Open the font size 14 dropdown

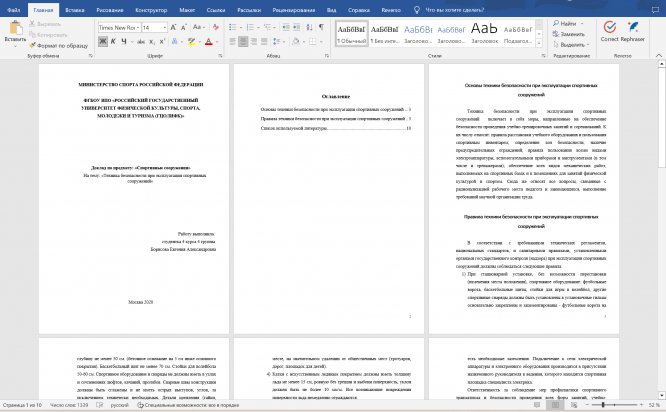165,28
